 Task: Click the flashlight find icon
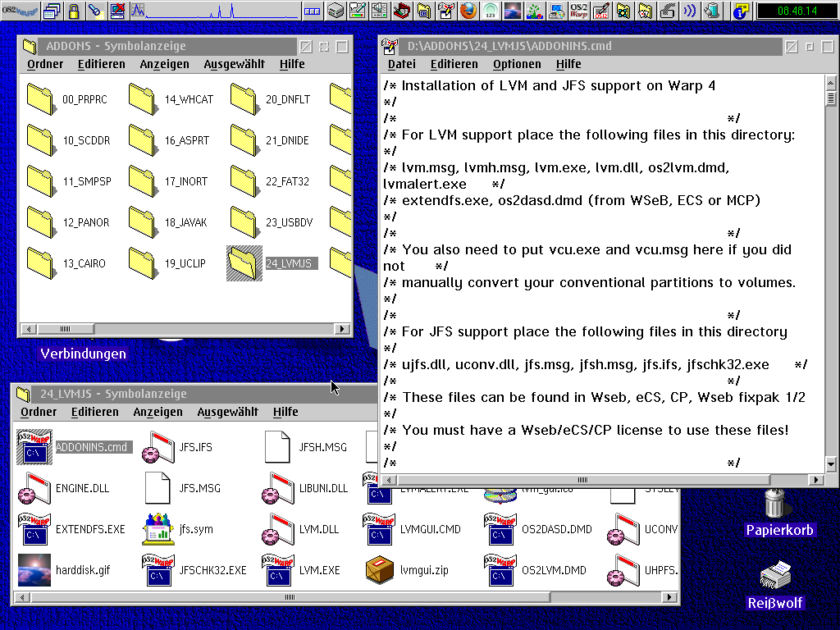(x=96, y=11)
